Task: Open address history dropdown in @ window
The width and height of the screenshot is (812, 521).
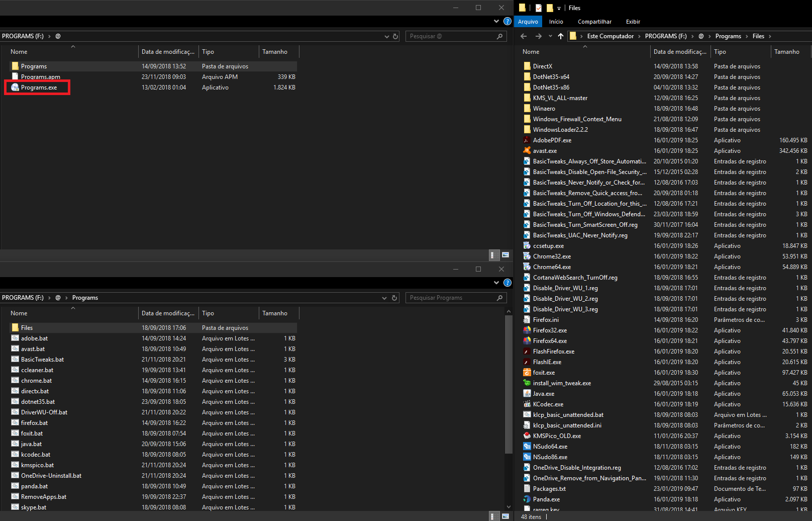Action: point(387,36)
